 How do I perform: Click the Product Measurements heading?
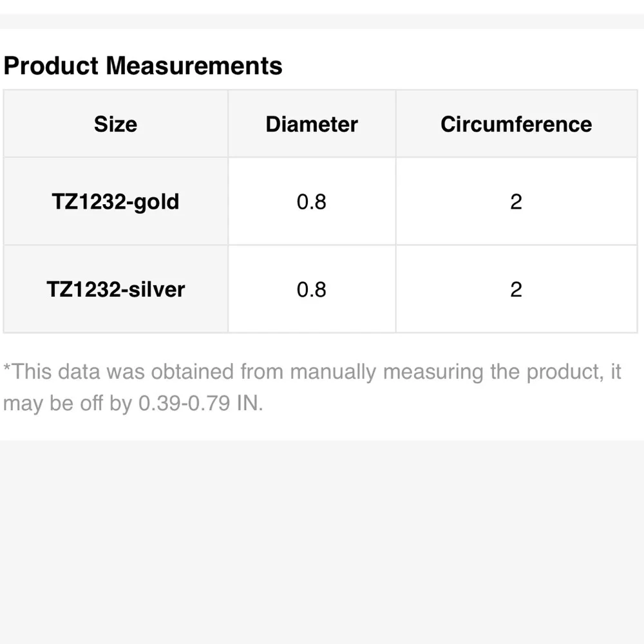pyautogui.click(x=143, y=66)
